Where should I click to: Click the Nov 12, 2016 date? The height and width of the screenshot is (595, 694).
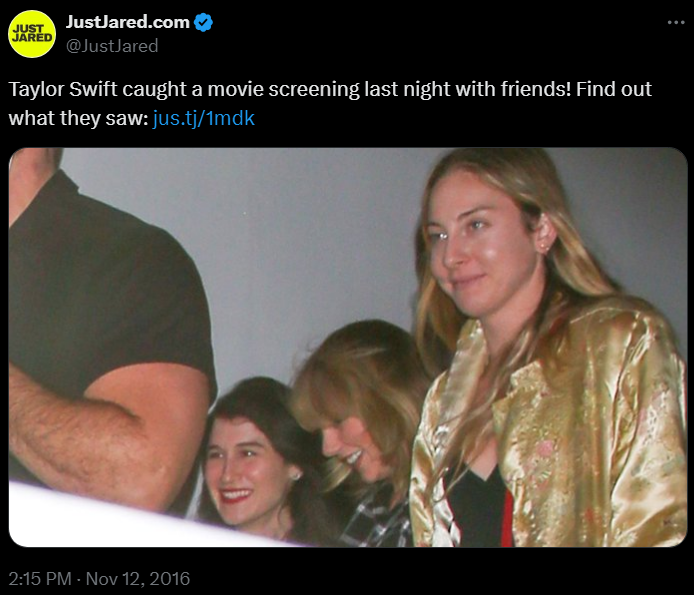pyautogui.click(x=137, y=578)
